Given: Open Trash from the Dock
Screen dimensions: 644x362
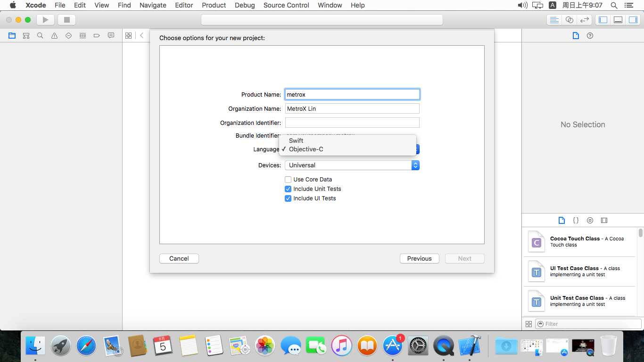Looking at the screenshot, I should (x=609, y=346).
